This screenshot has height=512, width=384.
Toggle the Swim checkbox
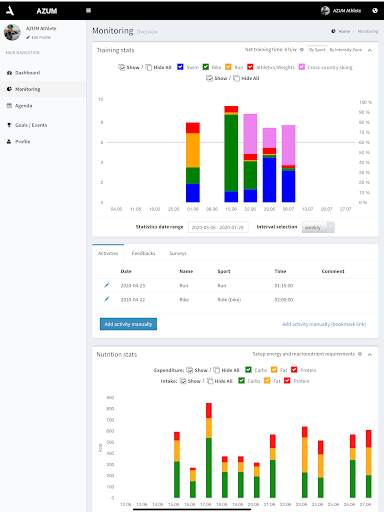coord(180,67)
